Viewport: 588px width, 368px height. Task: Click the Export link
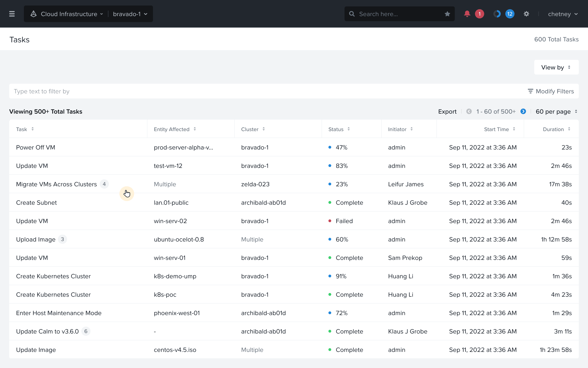(447, 112)
